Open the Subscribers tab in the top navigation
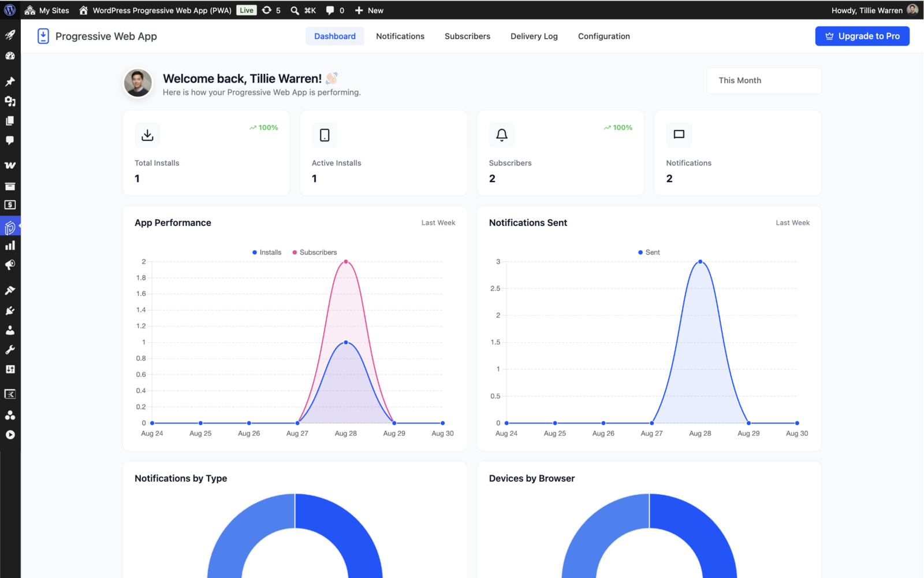 click(467, 36)
